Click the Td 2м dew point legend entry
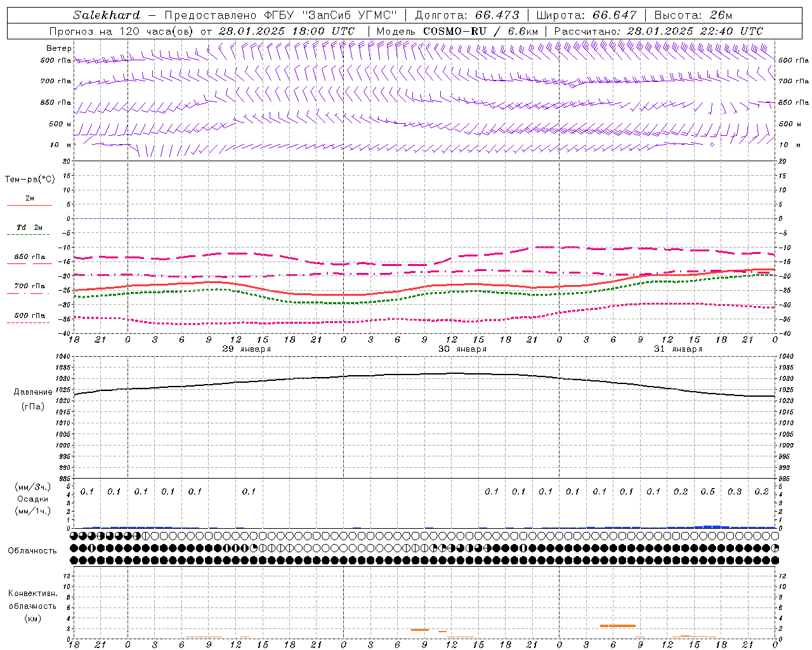 click(x=30, y=227)
